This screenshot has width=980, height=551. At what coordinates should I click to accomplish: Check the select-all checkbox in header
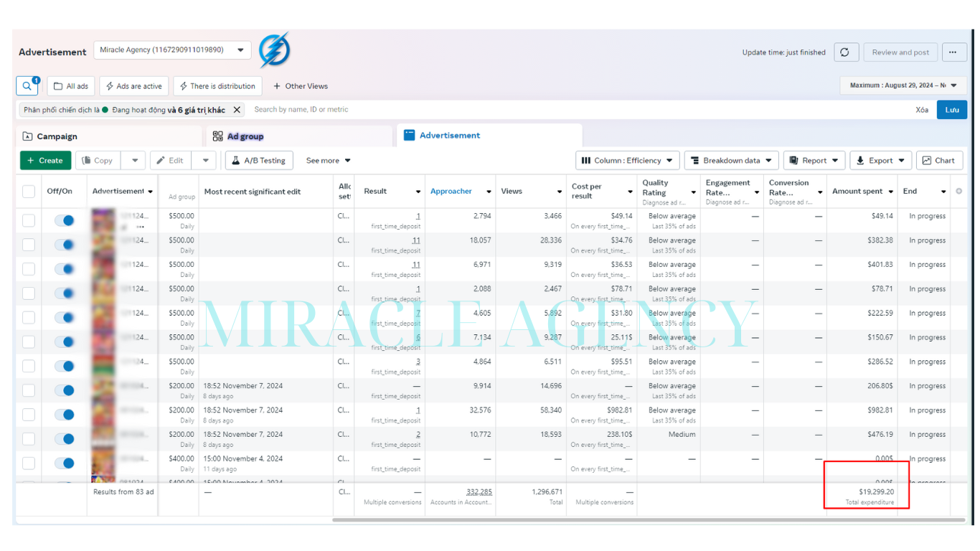click(x=29, y=192)
